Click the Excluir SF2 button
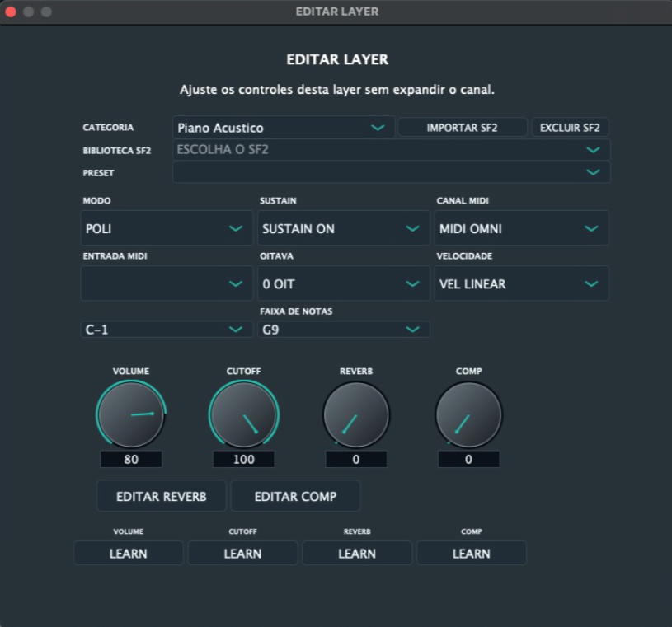672x627 pixels. point(570,128)
